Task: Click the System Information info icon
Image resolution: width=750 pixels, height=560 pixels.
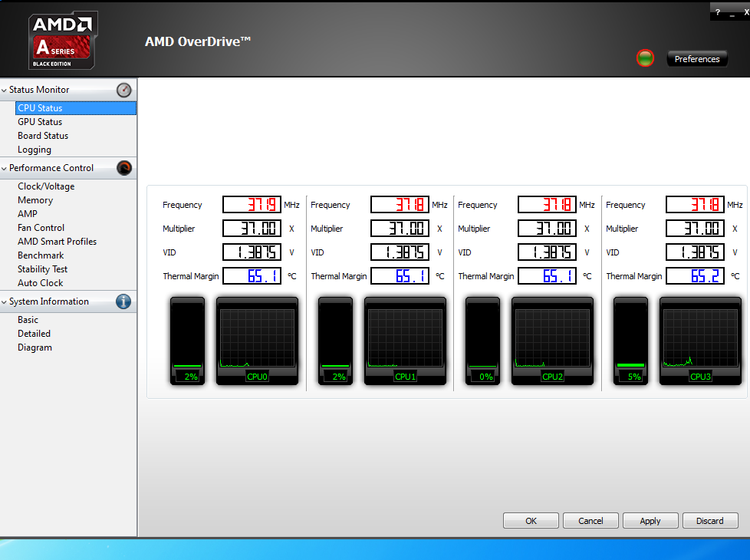Action: [x=123, y=301]
